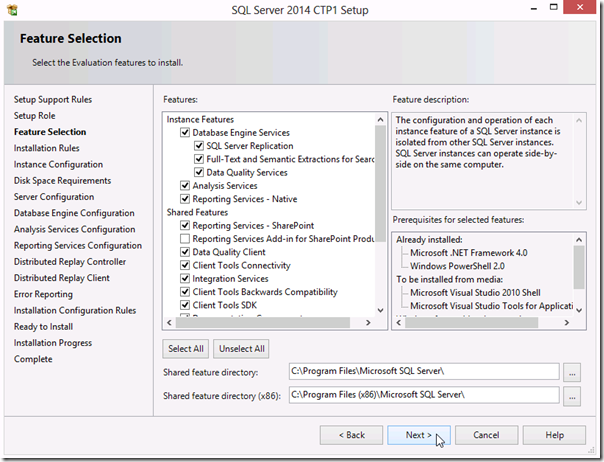Viewport: 604px width, 462px height.
Task: Click prerequisites list scroll up arrow
Action: [x=579, y=240]
